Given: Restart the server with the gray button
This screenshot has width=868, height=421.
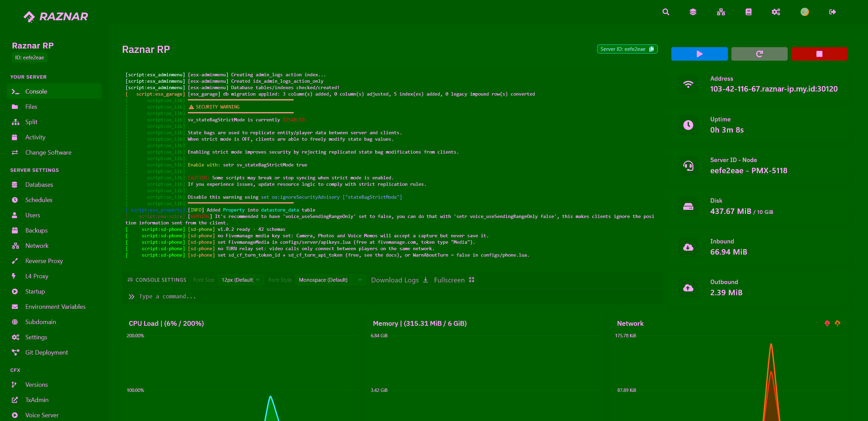Looking at the screenshot, I should (x=759, y=54).
